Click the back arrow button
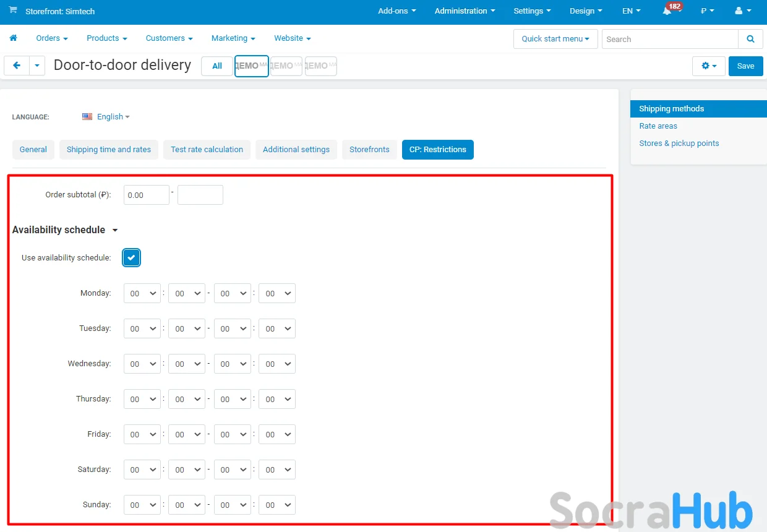 pos(17,66)
